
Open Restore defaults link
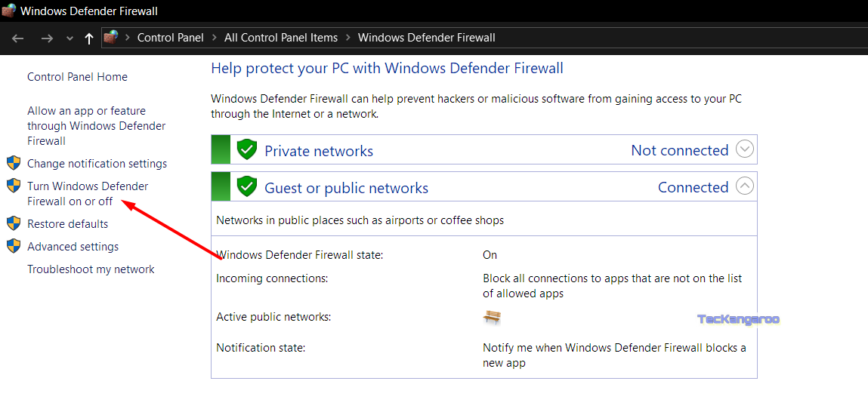point(67,224)
